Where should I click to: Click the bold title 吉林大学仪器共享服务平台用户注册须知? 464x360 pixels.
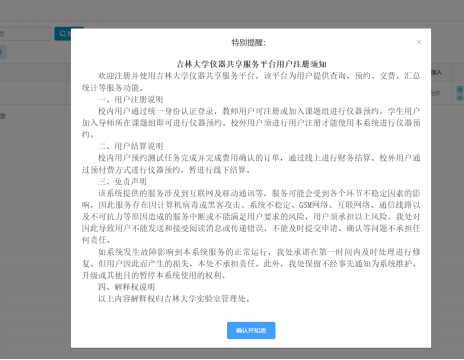coord(251,64)
